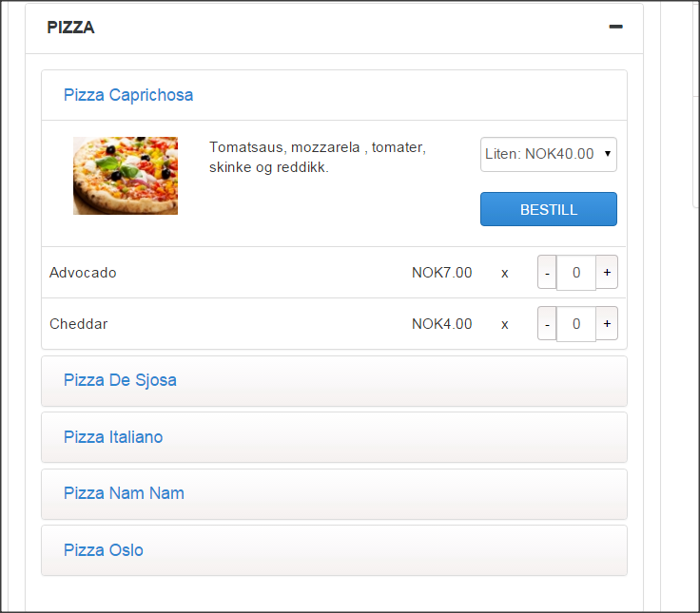
Task: Click the Pizza Caprichosa title link
Action: point(128,95)
